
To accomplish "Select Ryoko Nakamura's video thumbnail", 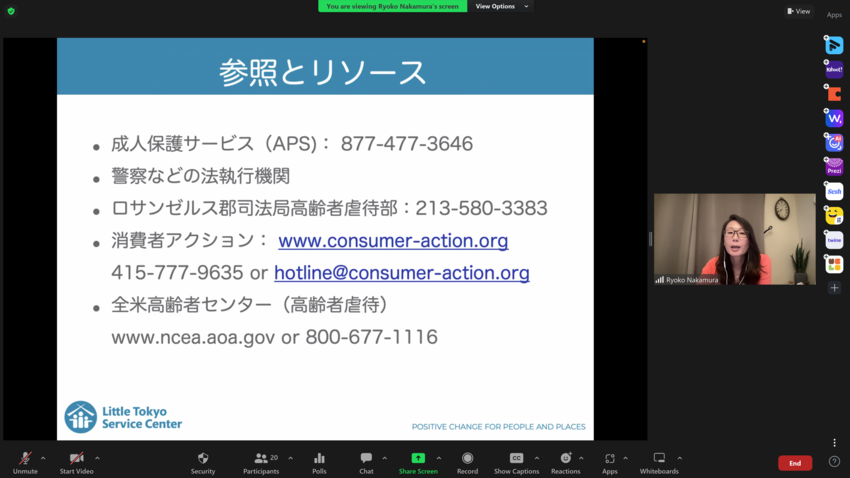I will coord(734,239).
